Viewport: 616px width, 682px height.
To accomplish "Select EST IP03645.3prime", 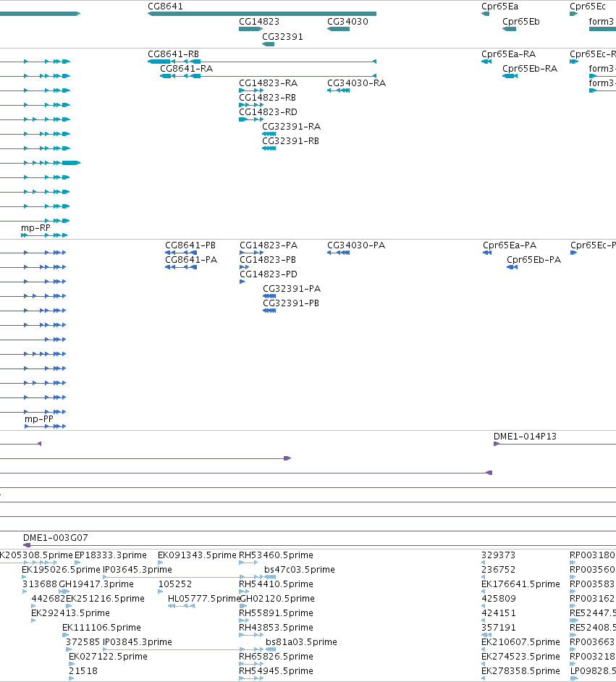I will [138, 570].
